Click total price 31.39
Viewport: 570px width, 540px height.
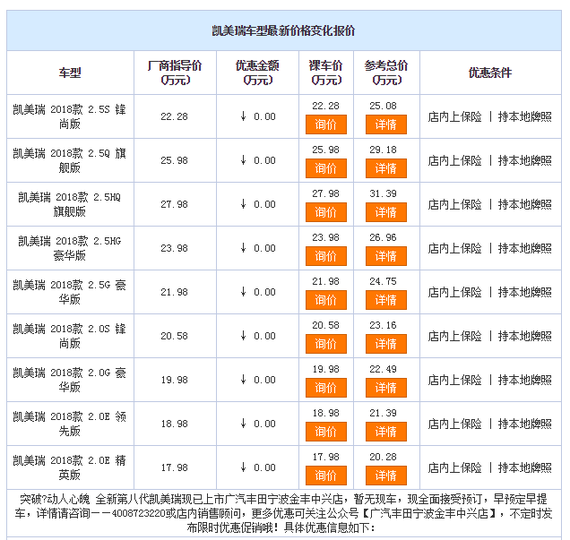click(x=383, y=193)
